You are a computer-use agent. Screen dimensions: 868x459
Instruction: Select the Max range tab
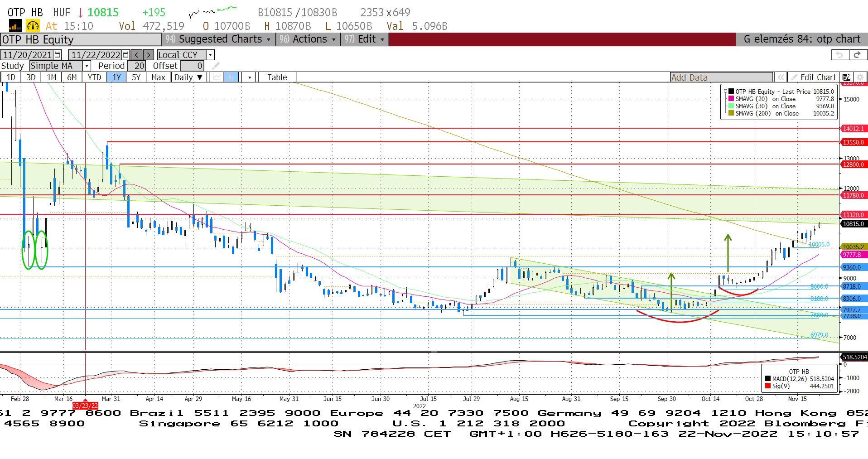[158, 77]
